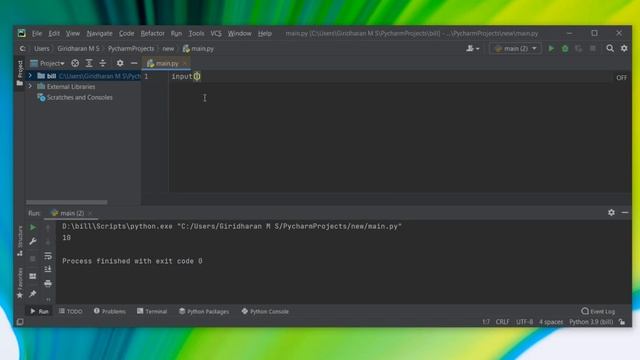Open the Navigate menu

[x=99, y=33]
